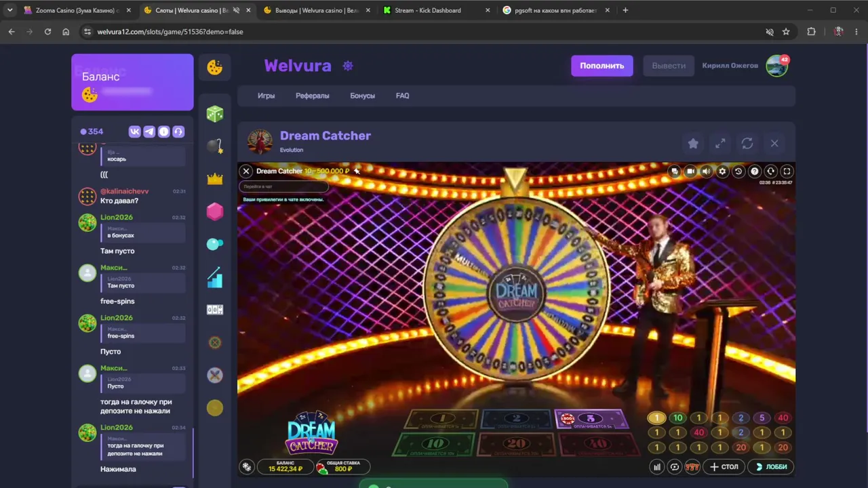The height and width of the screenshot is (488, 868).
Task: Go to Welvura home logo
Action: coord(298,66)
